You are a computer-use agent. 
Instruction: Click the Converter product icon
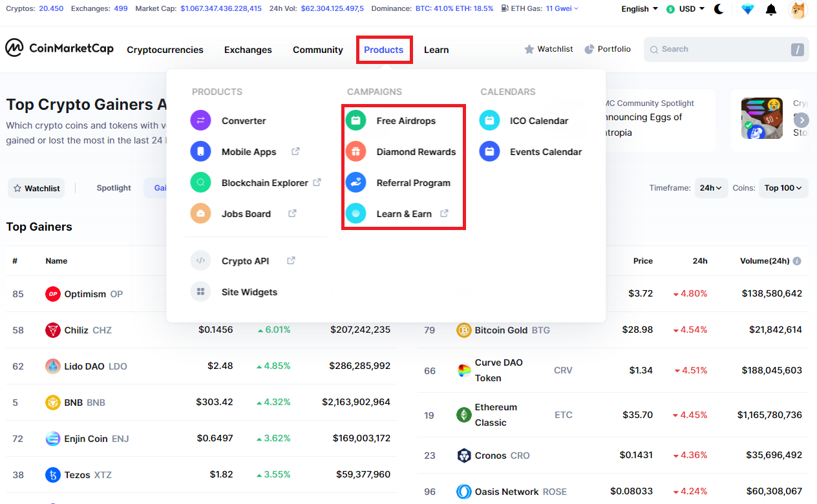coord(200,120)
